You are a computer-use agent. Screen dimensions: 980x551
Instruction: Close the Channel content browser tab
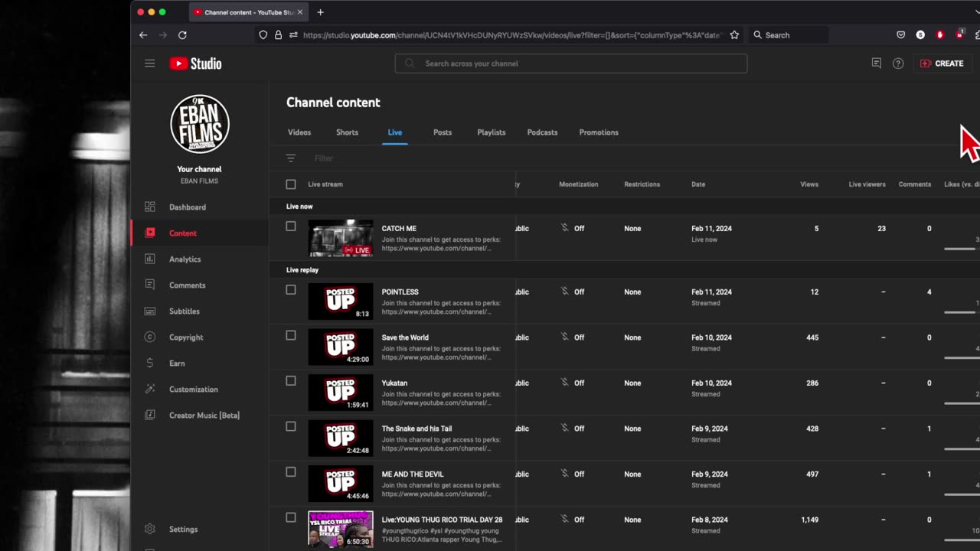(x=300, y=12)
